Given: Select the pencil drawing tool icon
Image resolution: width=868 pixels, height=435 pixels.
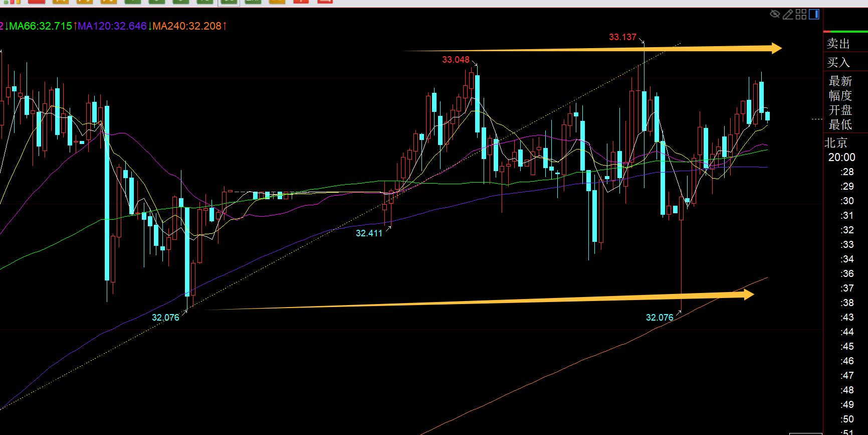Looking at the screenshot, I should pos(788,14).
